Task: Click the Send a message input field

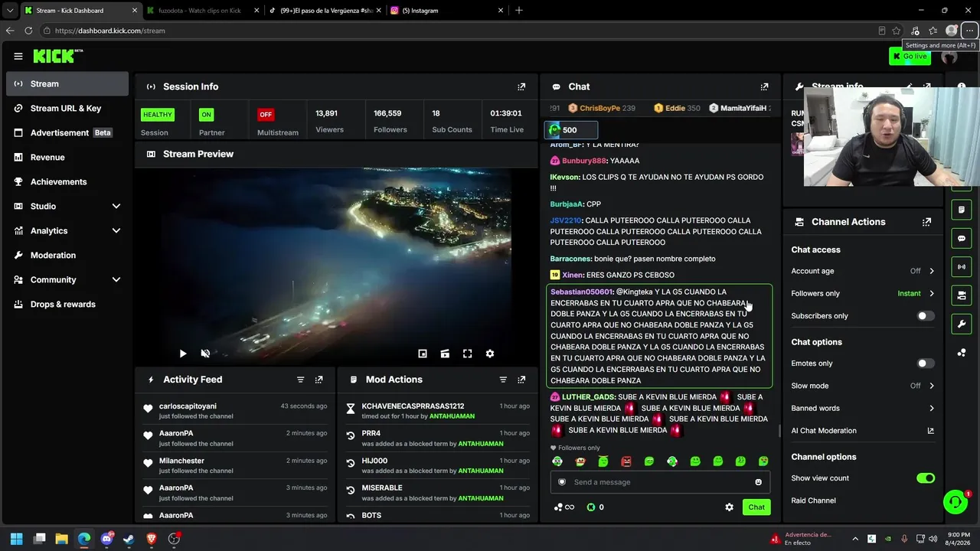Action: pyautogui.click(x=660, y=482)
